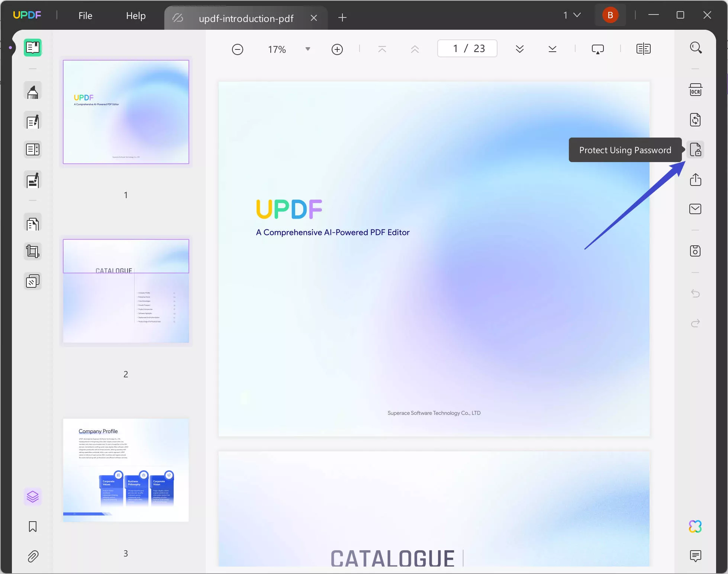Click the UPDF AI assistant icon
This screenshot has height=574, width=728.
click(x=695, y=526)
